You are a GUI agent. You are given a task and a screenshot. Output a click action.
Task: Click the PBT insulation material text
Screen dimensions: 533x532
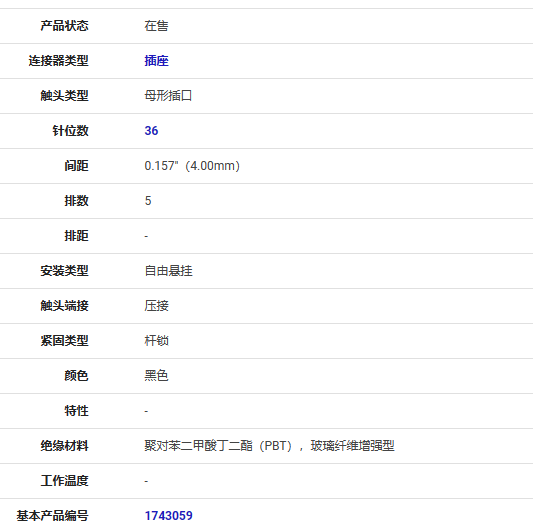point(269,446)
